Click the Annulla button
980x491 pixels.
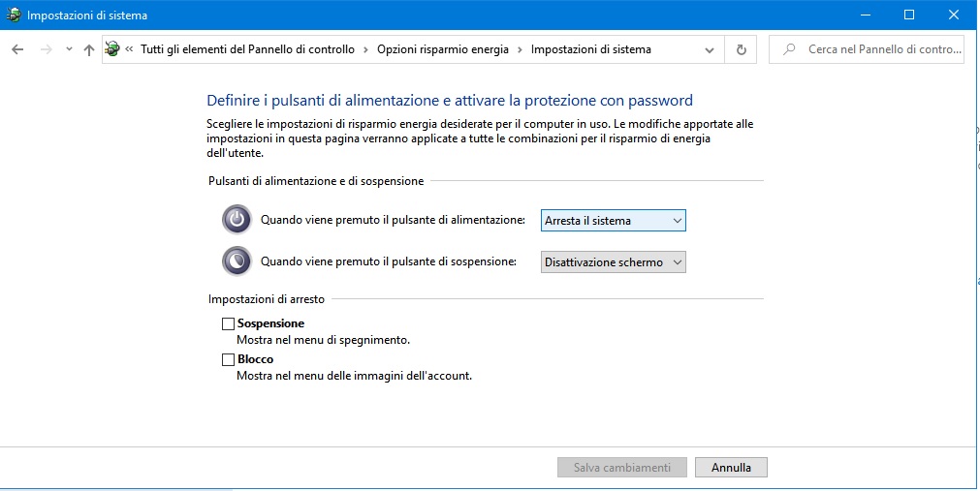pos(731,467)
